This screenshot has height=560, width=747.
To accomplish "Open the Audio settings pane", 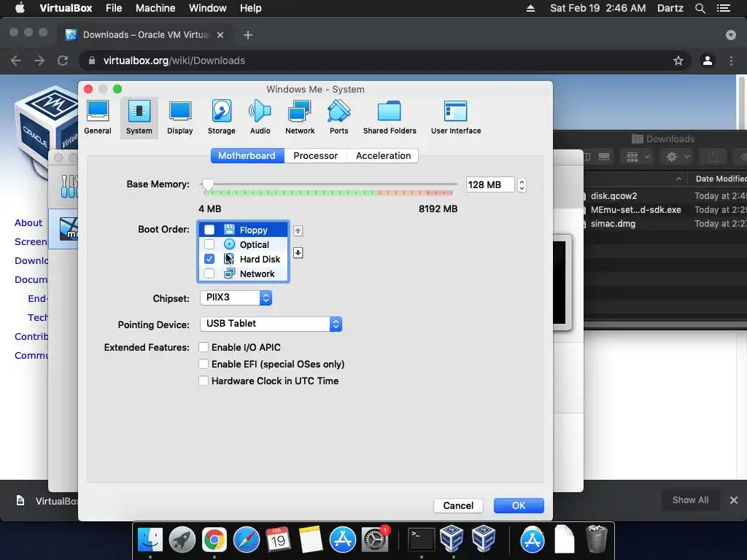I will click(x=260, y=117).
